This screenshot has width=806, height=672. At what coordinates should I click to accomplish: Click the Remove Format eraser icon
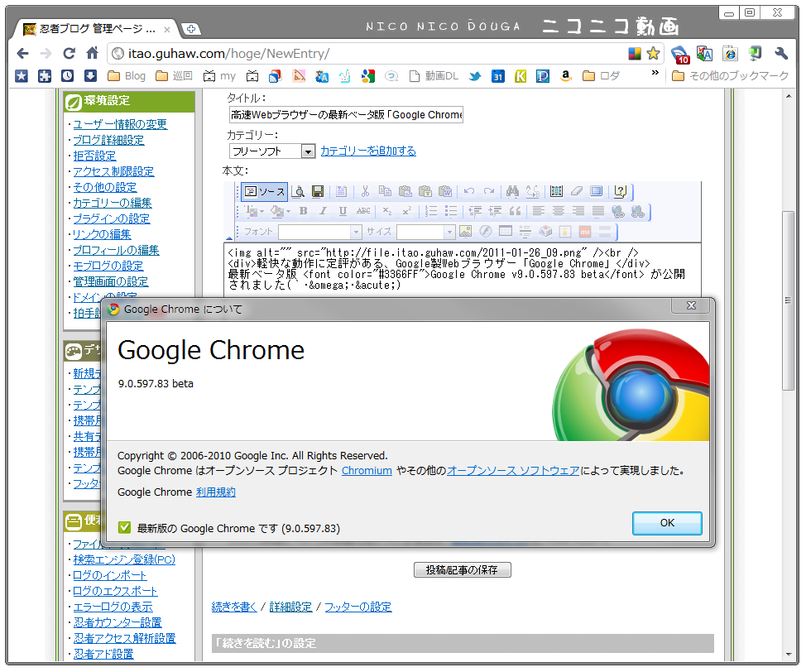click(576, 192)
